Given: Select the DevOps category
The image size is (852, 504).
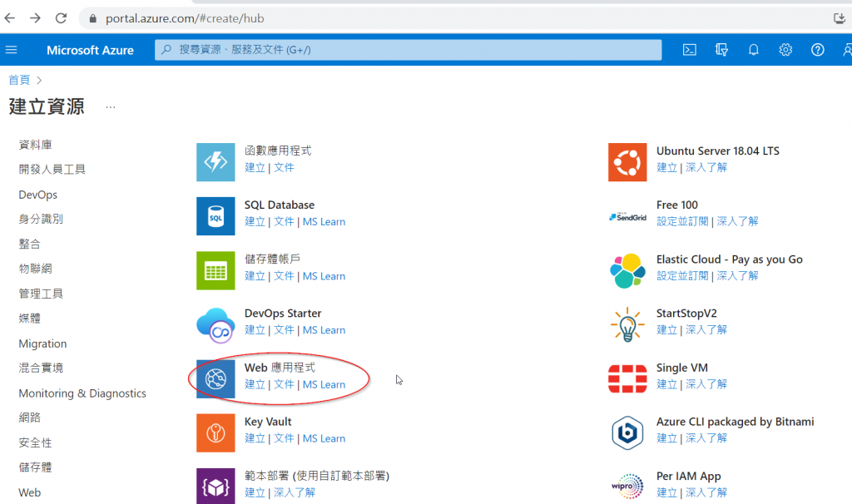Looking at the screenshot, I should click(38, 195).
